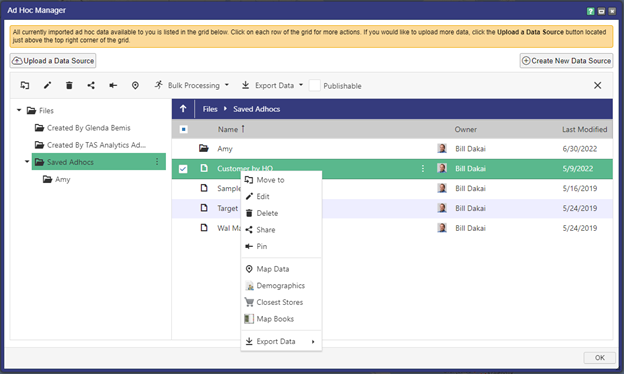Choose Delete in context menu
This screenshot has width=624, height=374.
(281, 213)
